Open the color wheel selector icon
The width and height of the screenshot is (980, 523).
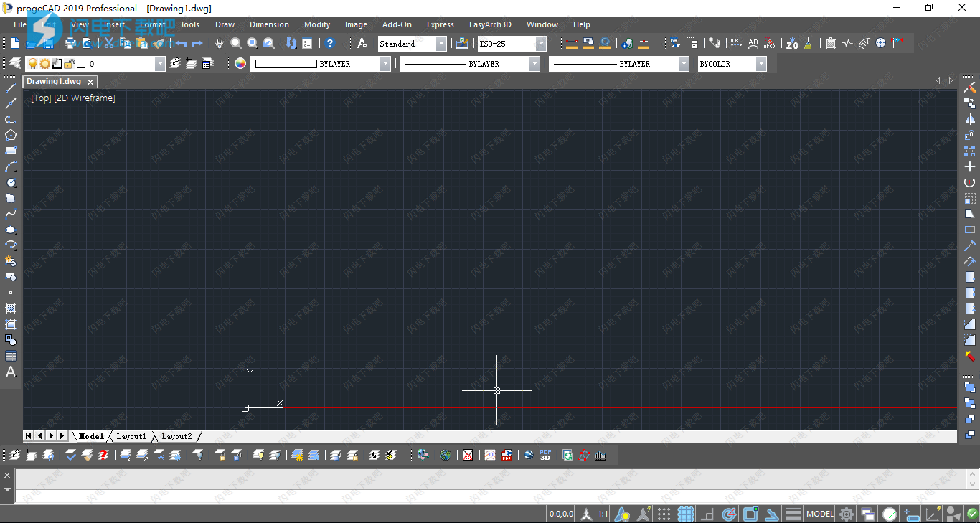click(x=240, y=64)
